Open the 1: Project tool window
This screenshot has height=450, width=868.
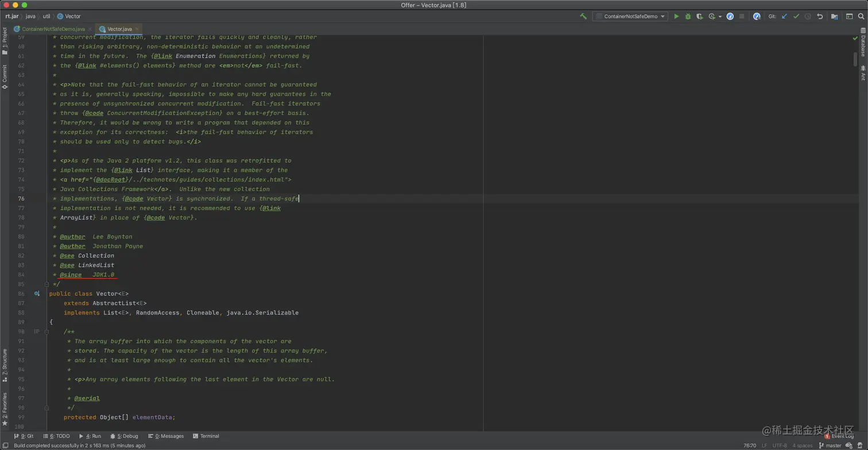[x=5, y=41]
